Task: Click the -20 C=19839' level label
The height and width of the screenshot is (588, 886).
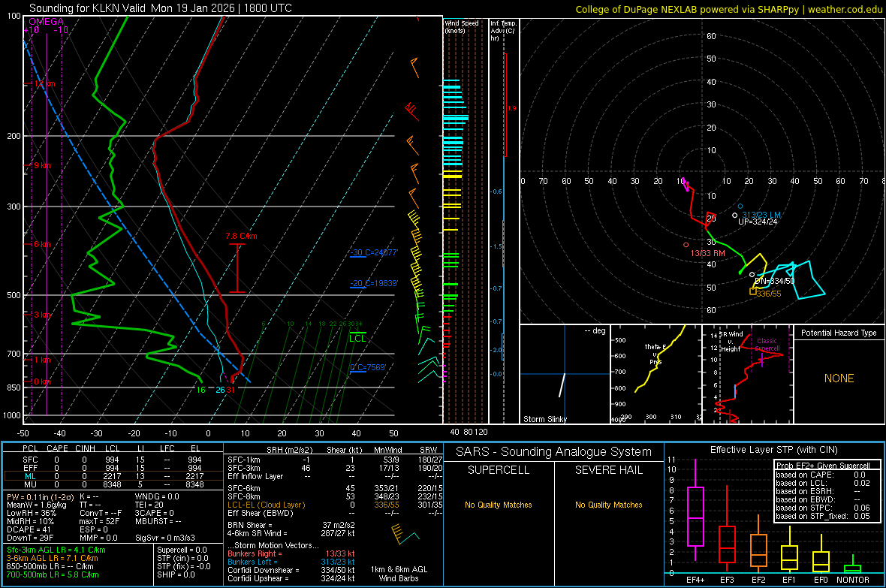Action: 373,283
